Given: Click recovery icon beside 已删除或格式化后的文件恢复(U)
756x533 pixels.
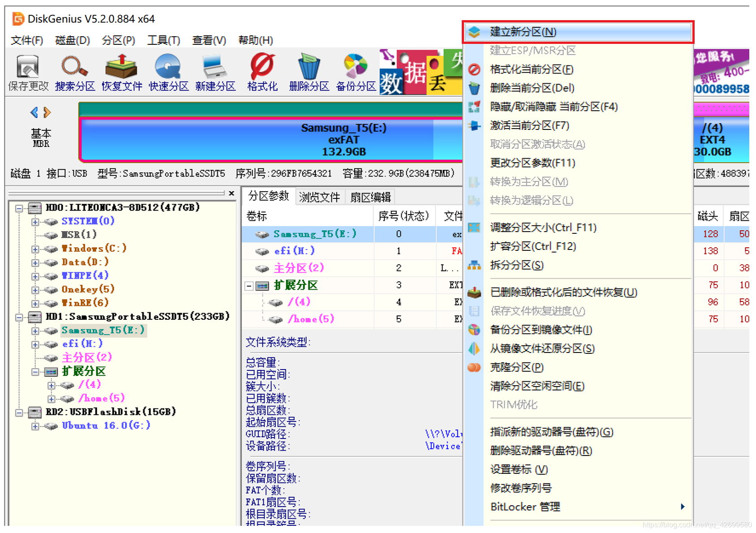Looking at the screenshot, I should pos(474,292).
